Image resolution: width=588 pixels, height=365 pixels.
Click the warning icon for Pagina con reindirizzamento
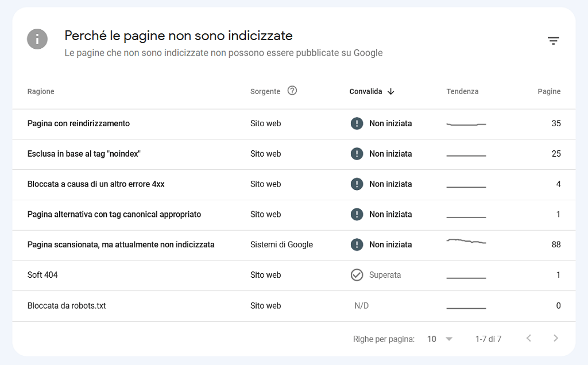tap(357, 123)
